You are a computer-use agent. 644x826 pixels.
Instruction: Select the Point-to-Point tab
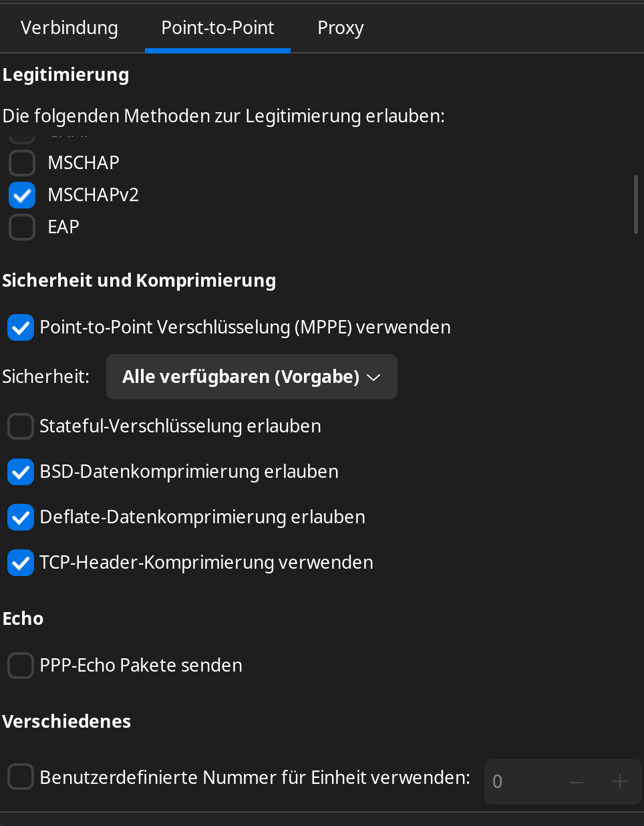tap(218, 28)
